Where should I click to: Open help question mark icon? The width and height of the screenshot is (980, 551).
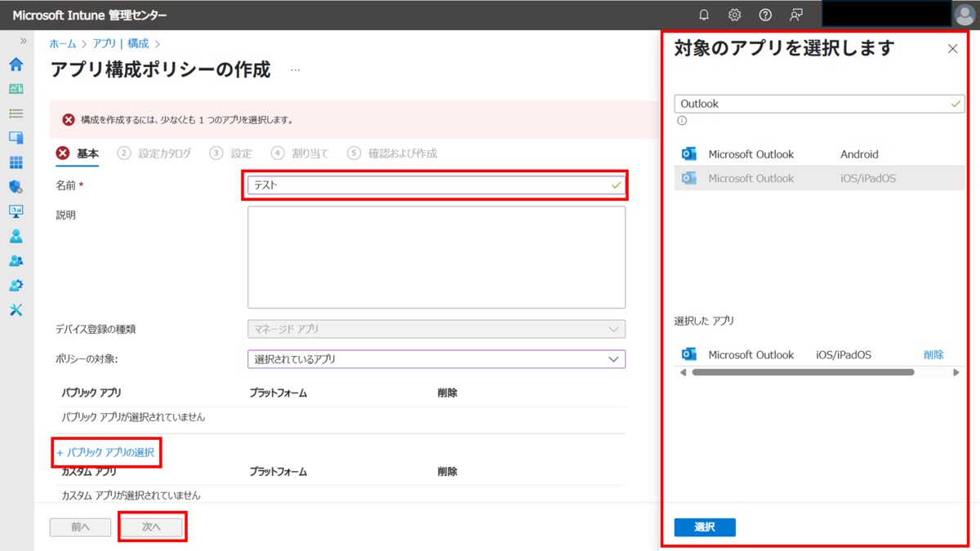click(765, 15)
